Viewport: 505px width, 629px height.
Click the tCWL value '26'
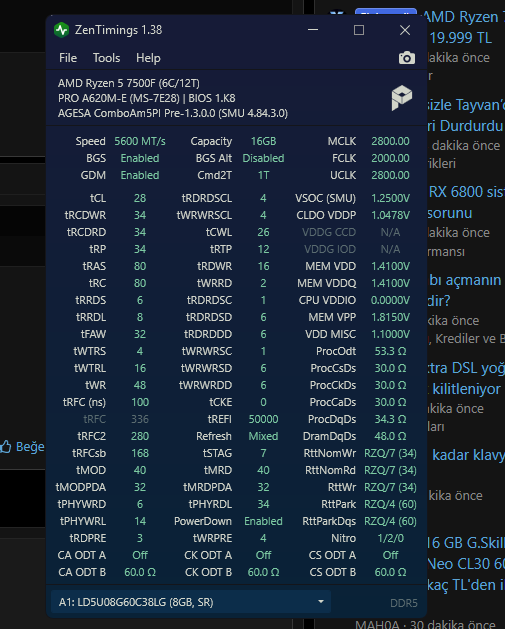pos(264,232)
